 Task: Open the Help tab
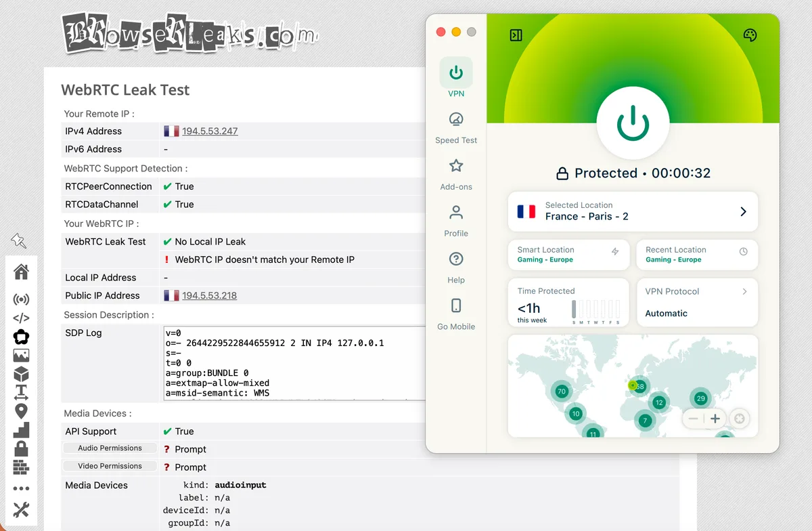coord(456,268)
